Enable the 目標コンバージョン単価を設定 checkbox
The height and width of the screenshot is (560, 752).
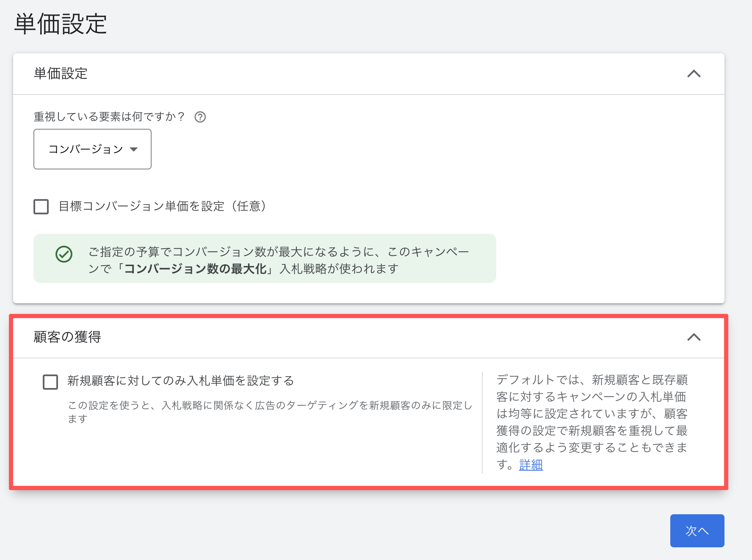[x=41, y=207]
